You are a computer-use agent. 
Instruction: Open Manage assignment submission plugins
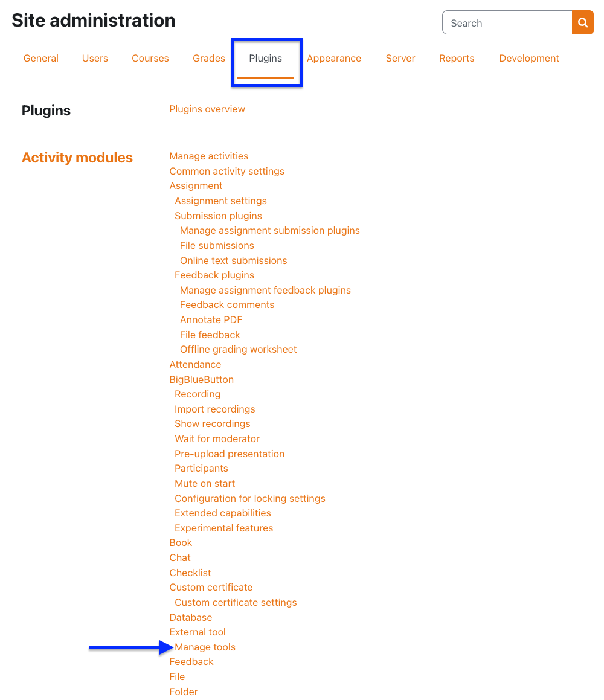pyautogui.click(x=270, y=231)
